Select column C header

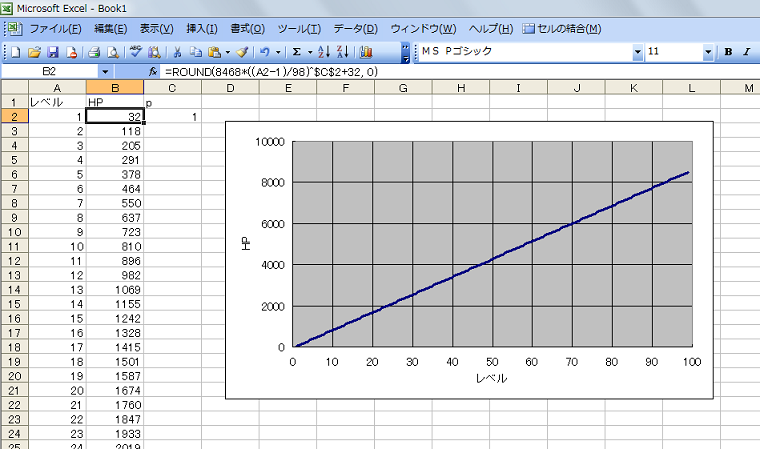tap(172, 88)
